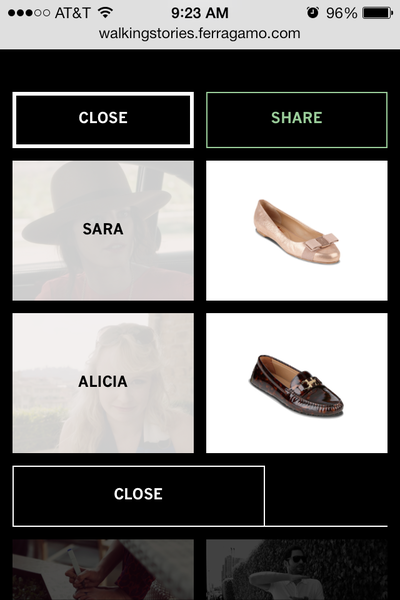Tap the battery icon in status bar

coord(377,13)
